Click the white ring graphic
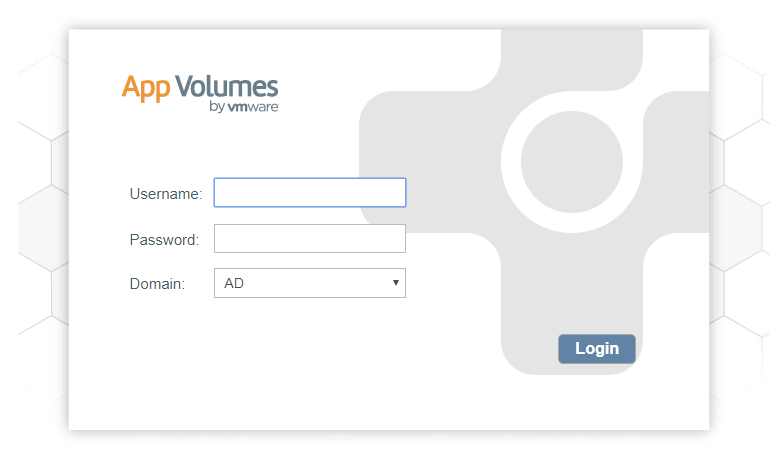Screen dimensions: 770x473 (512, 160)
